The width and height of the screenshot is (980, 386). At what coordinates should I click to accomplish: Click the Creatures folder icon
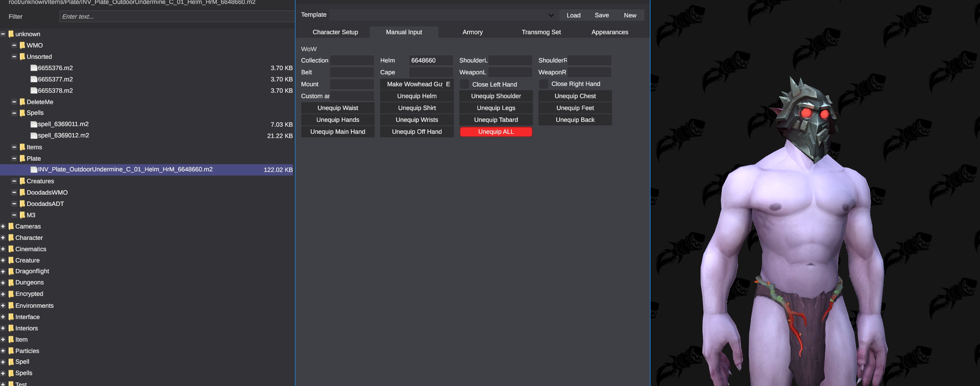22,181
